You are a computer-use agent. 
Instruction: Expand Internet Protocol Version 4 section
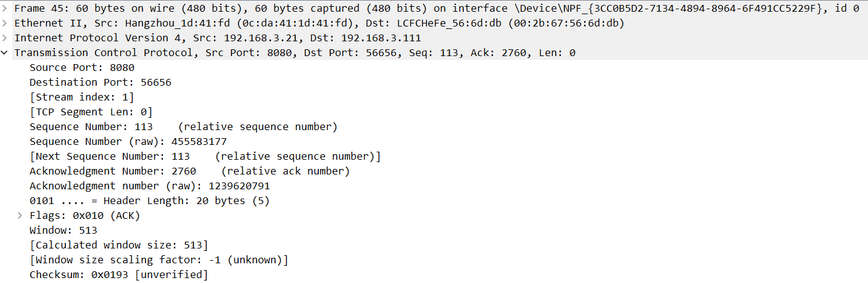tap(5, 38)
